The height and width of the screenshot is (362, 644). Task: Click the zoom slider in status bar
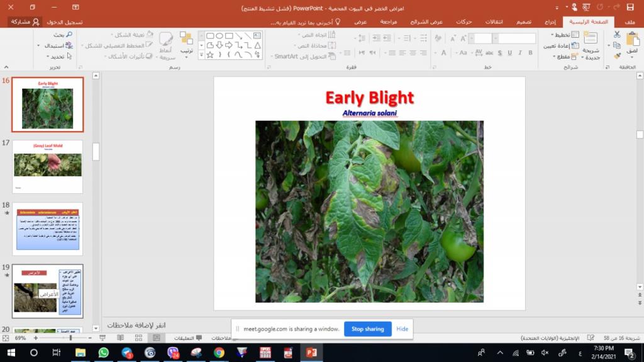coord(70,338)
